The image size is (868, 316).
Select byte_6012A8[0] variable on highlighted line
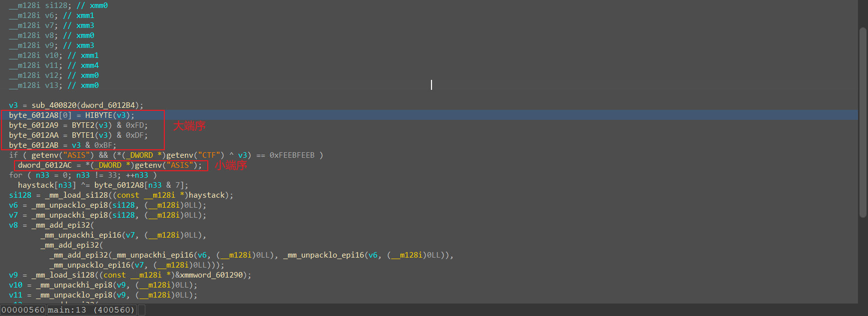point(40,115)
